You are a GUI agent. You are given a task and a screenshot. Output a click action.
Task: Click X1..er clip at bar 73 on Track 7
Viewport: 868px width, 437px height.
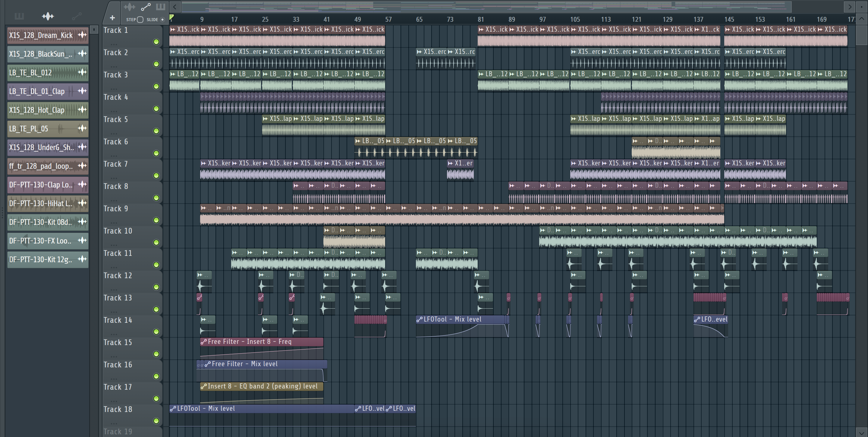pos(460,170)
